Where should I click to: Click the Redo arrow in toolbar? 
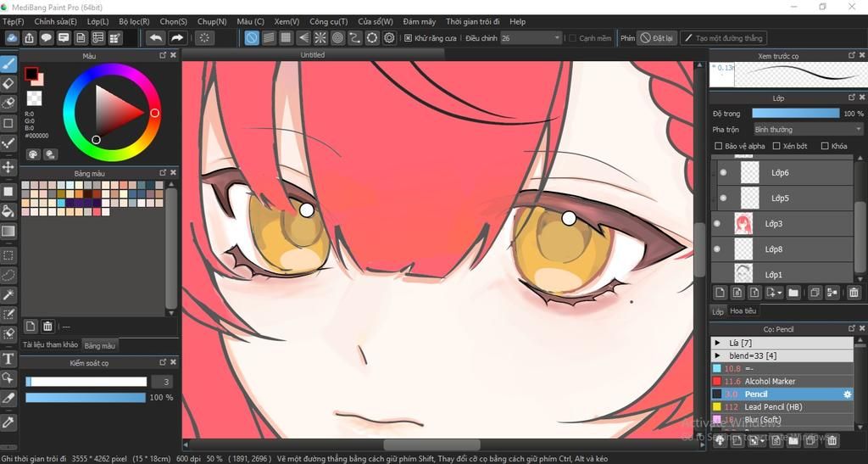point(176,37)
